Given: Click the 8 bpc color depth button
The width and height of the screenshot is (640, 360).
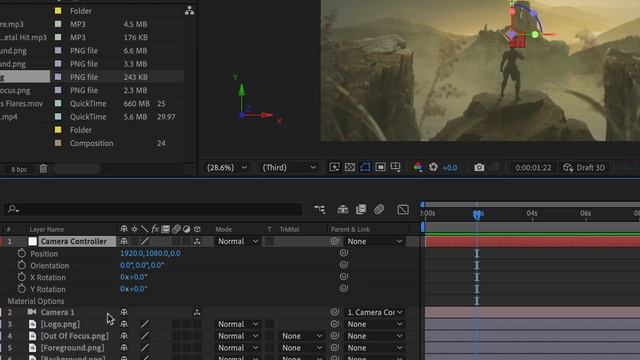Looking at the screenshot, I should 19,169.
